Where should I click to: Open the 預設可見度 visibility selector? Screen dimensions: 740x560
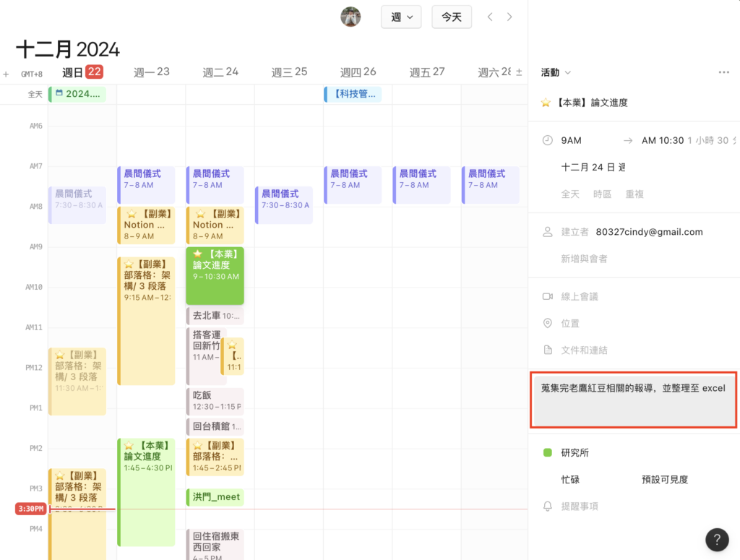coord(664,479)
